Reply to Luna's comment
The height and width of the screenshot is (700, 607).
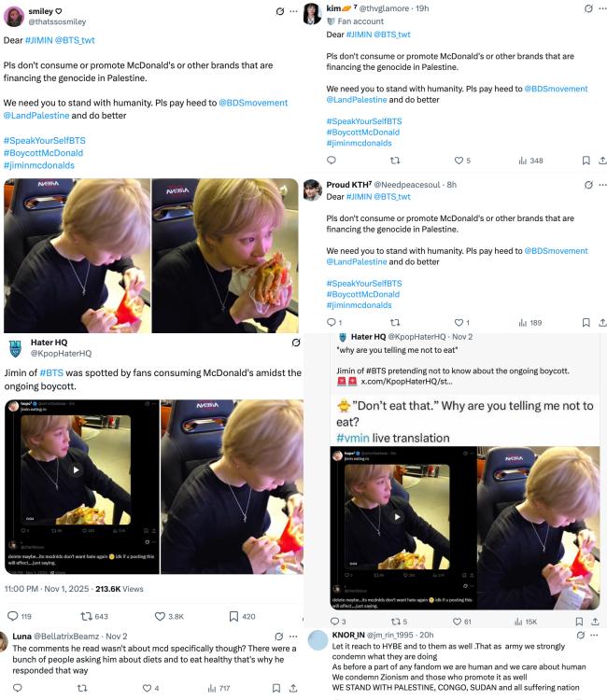(14, 689)
